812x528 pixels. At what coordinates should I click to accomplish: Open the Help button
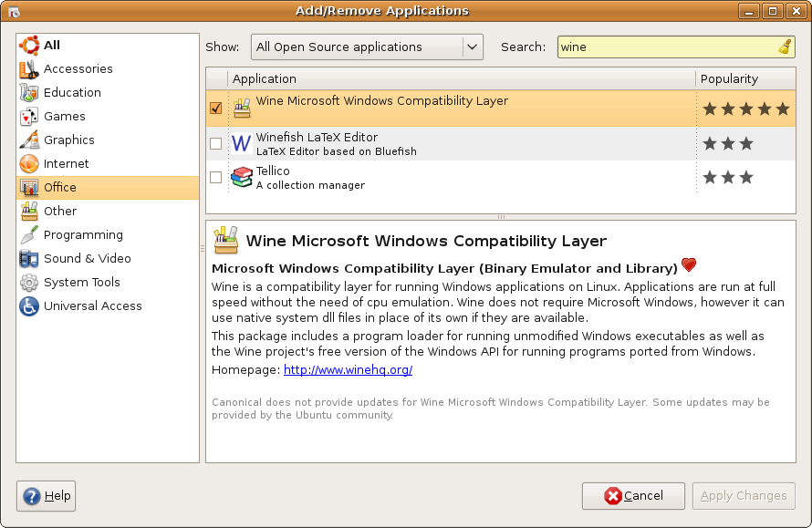47,496
